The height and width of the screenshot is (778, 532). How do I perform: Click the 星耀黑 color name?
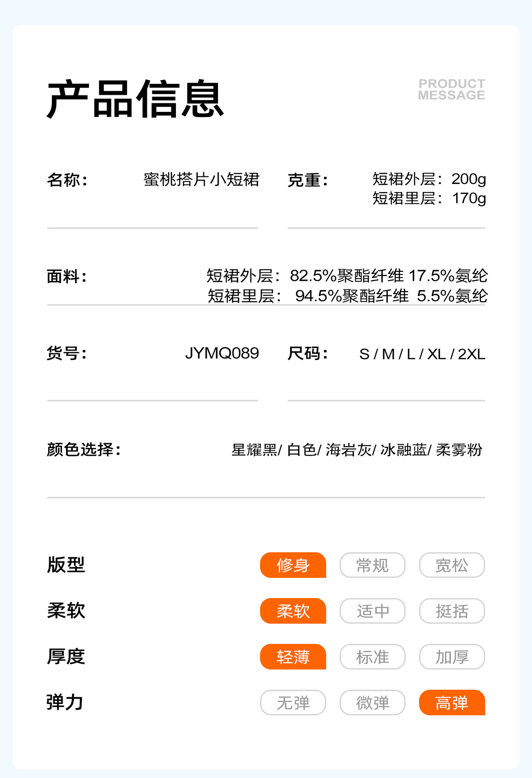click(254, 450)
